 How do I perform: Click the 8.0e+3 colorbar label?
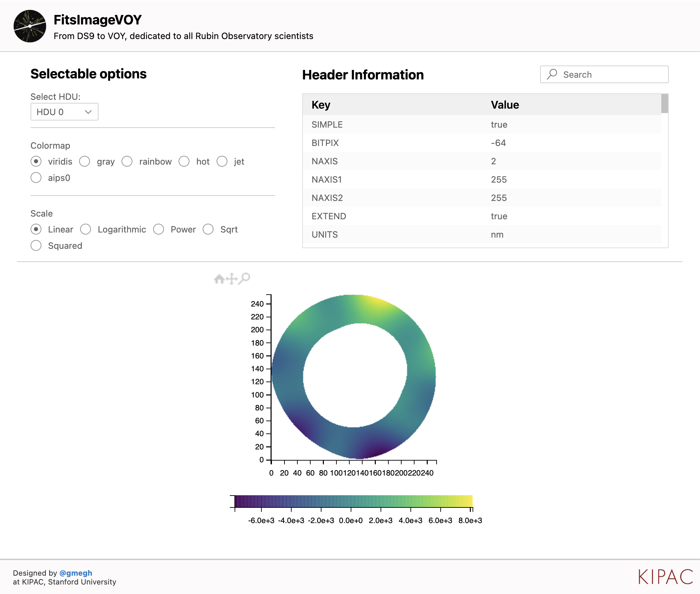[470, 520]
